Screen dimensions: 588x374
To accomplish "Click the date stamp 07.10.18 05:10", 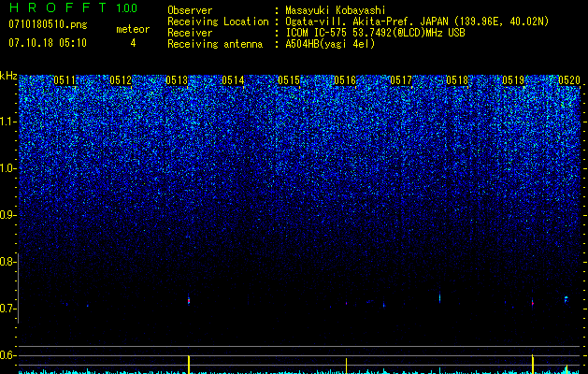I will [x=48, y=43].
